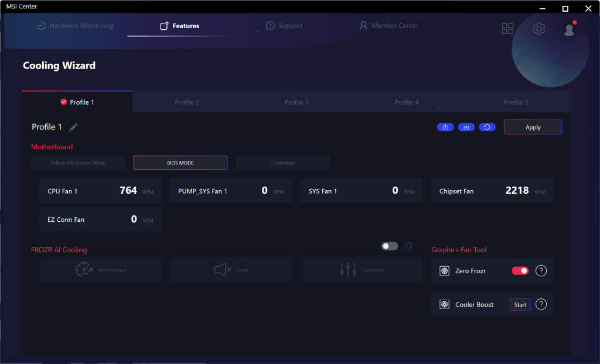Select BIOS MODE for motherboard fans
The image size is (600, 364).
[180, 163]
